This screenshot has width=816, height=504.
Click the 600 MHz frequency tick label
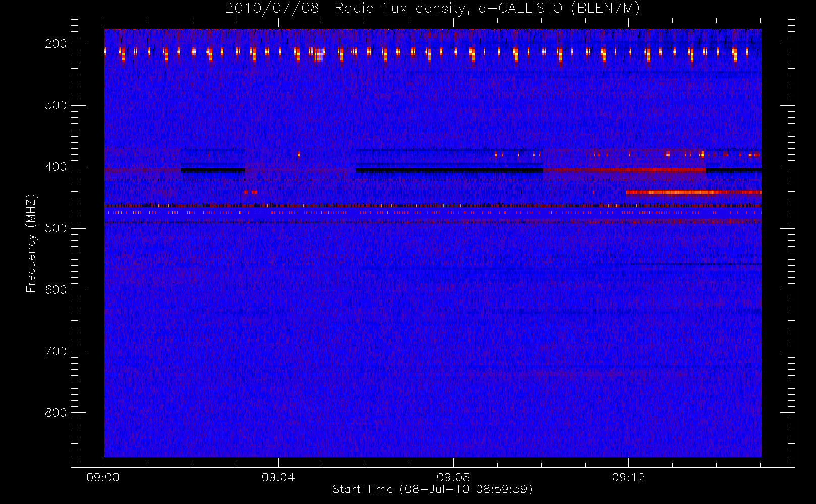coord(56,290)
